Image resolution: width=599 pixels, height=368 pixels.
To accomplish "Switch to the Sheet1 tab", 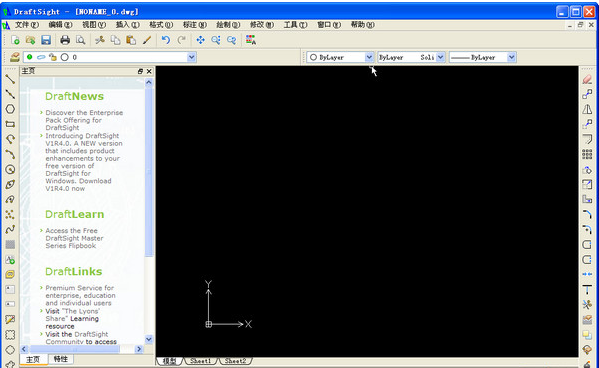I will (x=201, y=361).
